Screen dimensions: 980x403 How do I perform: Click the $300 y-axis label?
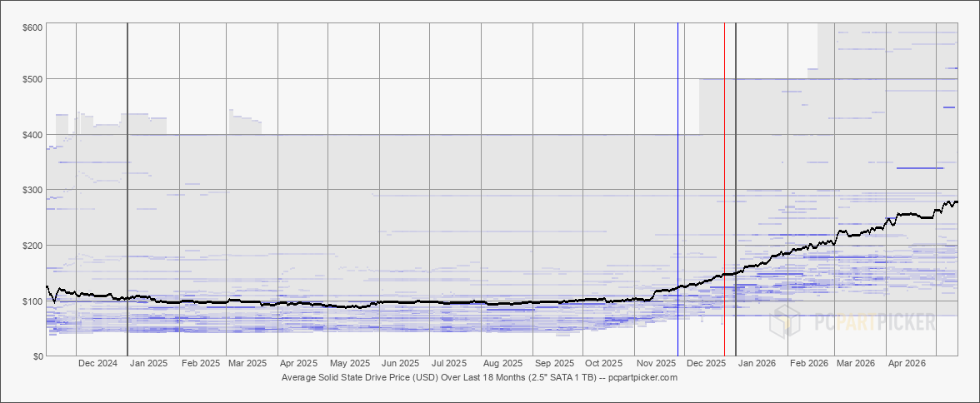pyautogui.click(x=34, y=189)
